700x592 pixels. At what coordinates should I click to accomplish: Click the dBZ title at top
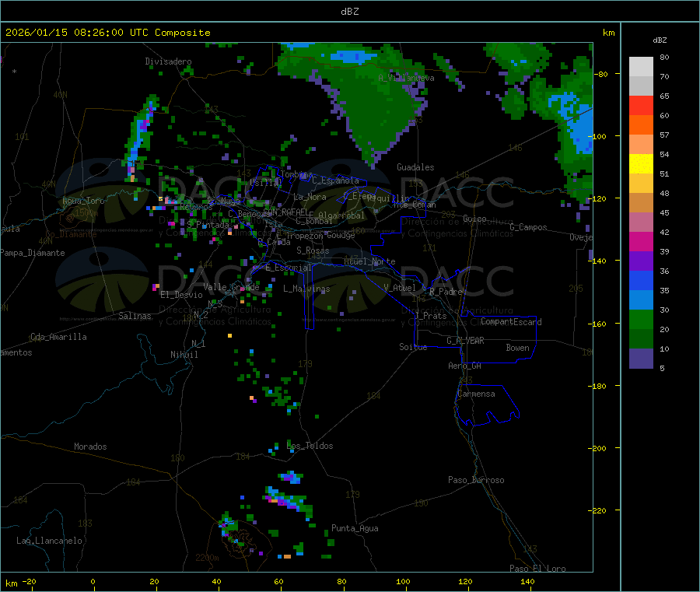tap(349, 12)
